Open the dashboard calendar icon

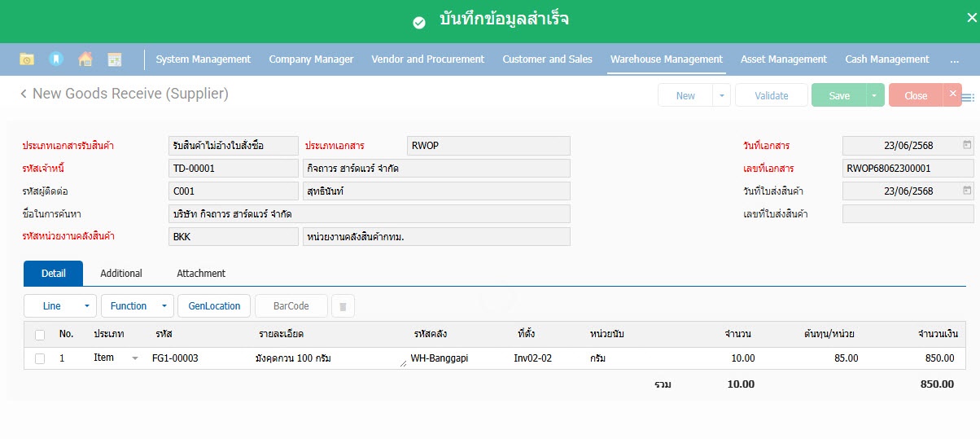click(115, 59)
